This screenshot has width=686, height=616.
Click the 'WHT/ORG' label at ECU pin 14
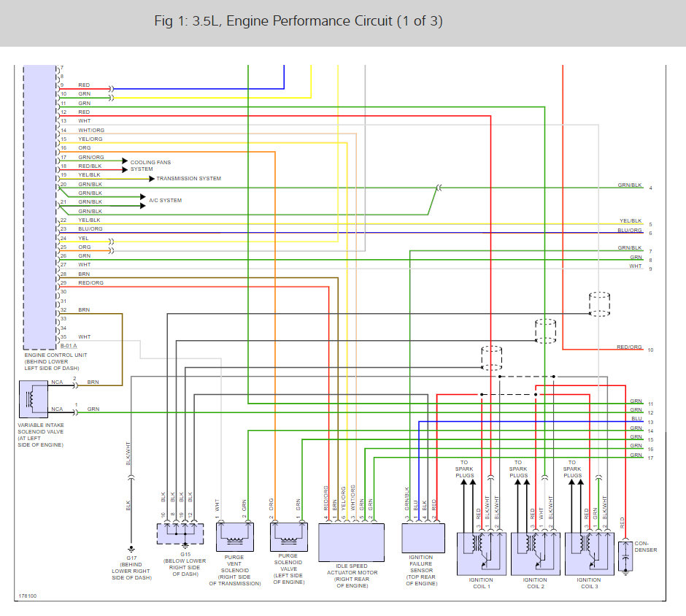(x=91, y=131)
